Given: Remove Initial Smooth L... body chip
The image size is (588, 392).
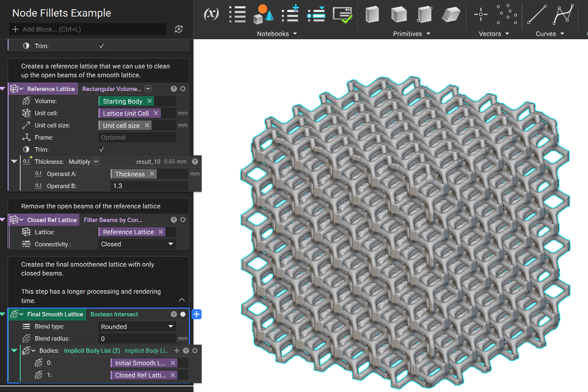Looking at the screenshot, I should [x=173, y=363].
